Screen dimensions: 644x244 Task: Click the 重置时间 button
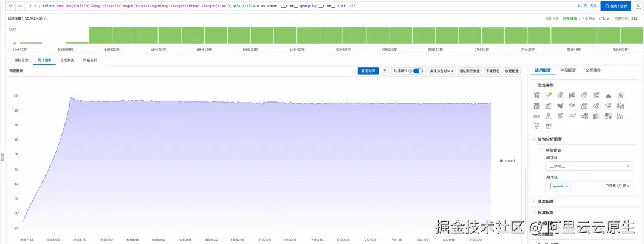(368, 71)
